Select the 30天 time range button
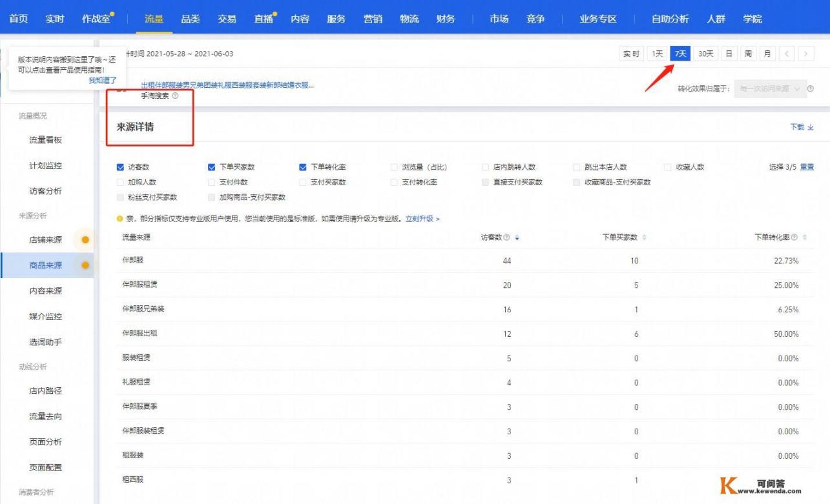The height and width of the screenshot is (504, 830). (x=706, y=54)
